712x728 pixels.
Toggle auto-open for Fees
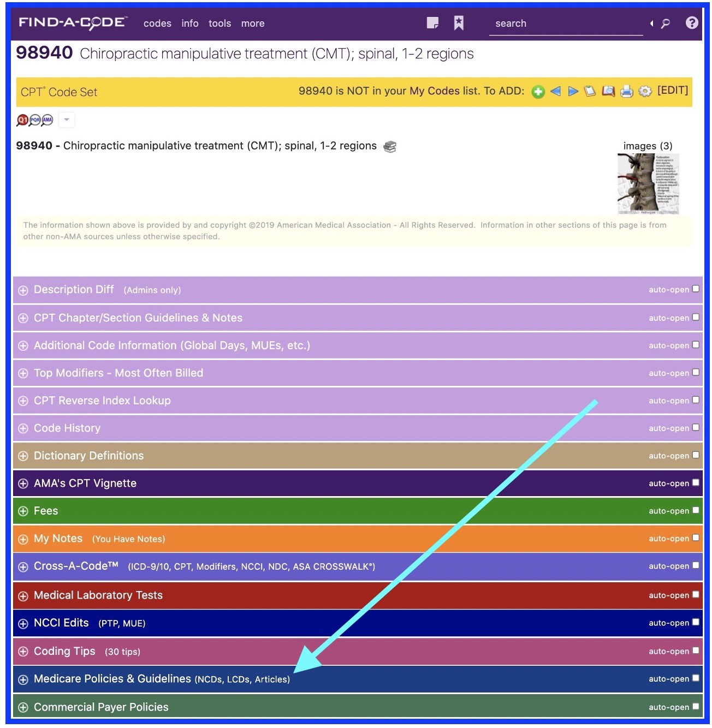click(696, 510)
